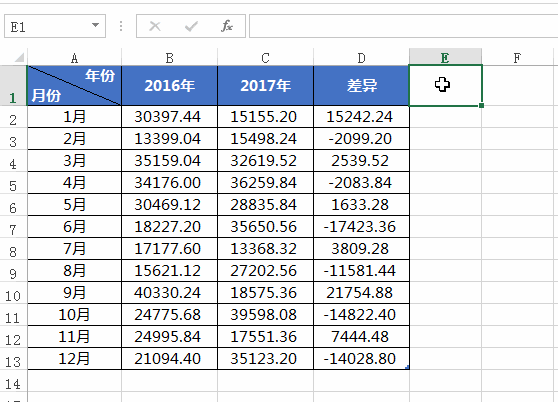Select the 12月 cell
The image size is (558, 402).
point(74,359)
